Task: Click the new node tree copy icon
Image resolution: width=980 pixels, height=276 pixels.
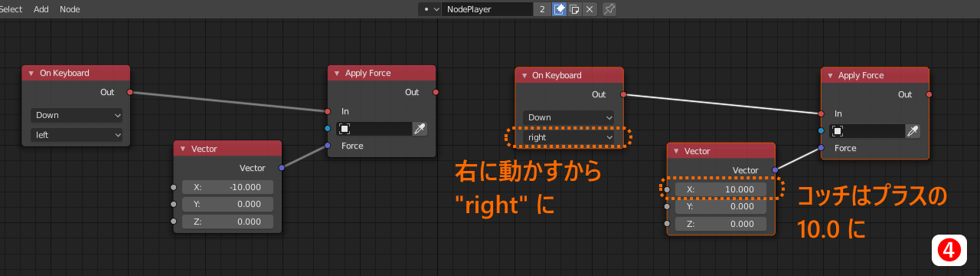Action: [x=574, y=9]
